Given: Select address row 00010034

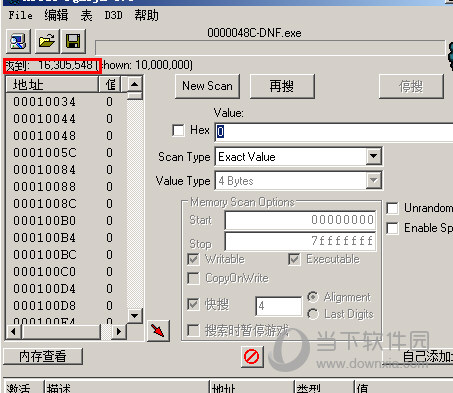Looking at the screenshot, I should [66, 102].
